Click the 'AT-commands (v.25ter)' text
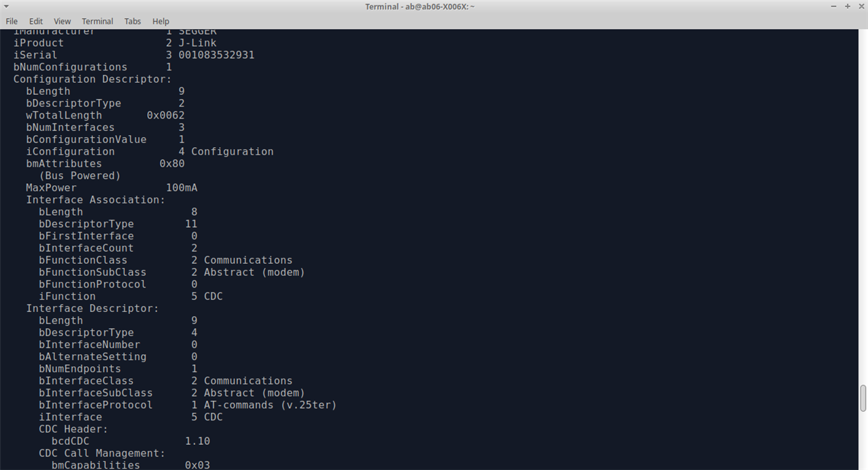 270,405
